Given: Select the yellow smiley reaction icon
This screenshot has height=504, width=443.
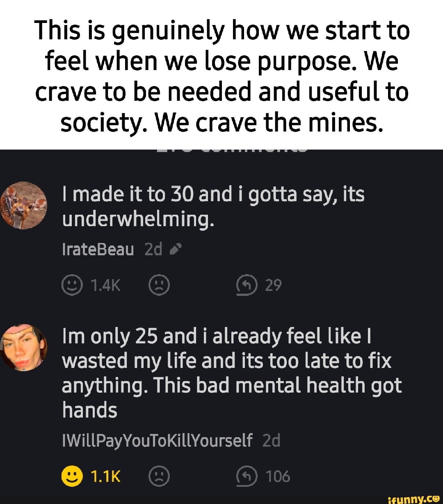Looking at the screenshot, I should 72,477.
